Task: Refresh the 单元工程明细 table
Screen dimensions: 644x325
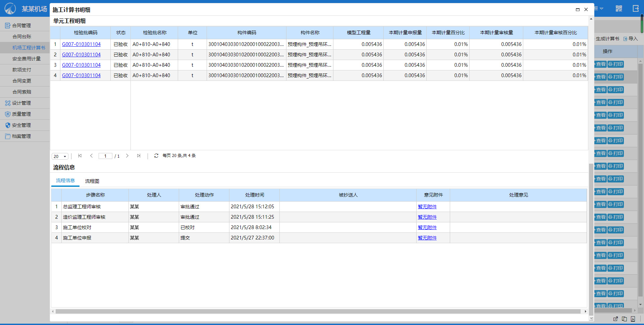Action: coord(156,156)
